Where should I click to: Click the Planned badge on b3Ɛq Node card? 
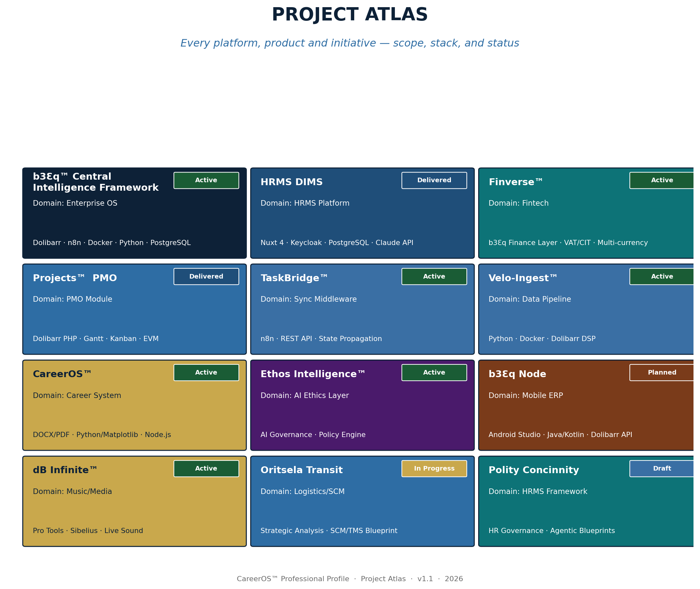point(662,372)
